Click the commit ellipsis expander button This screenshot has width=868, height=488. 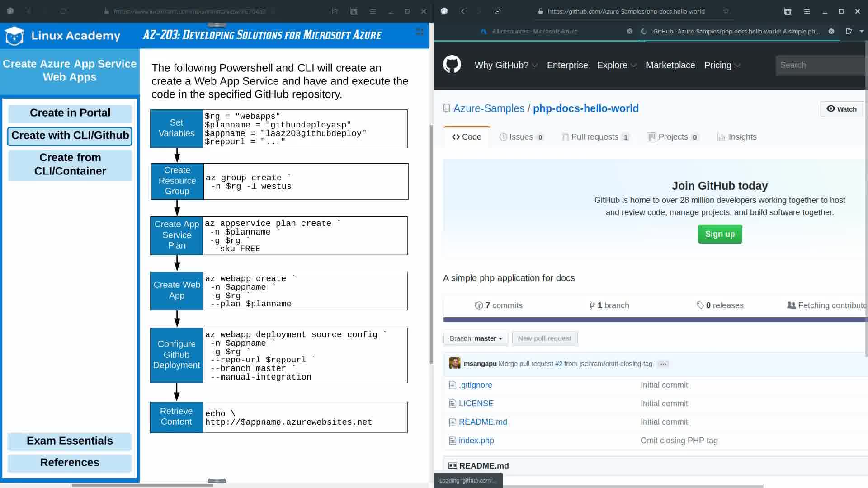[663, 364]
